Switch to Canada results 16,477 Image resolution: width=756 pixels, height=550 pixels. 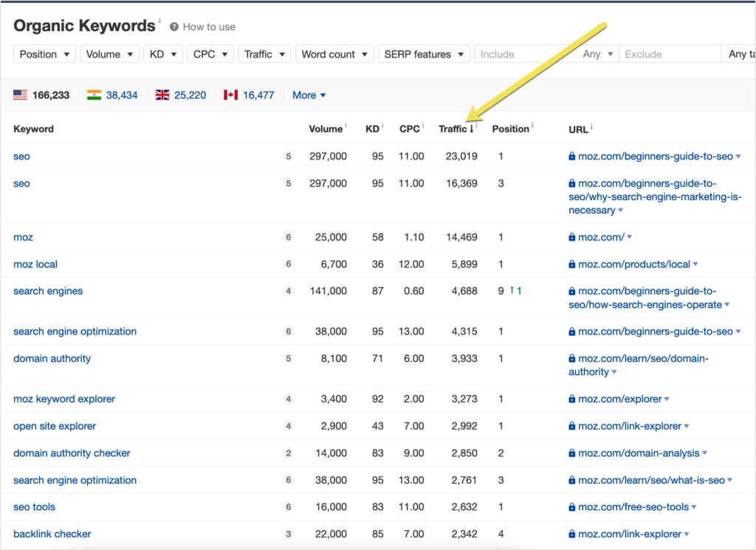(258, 95)
